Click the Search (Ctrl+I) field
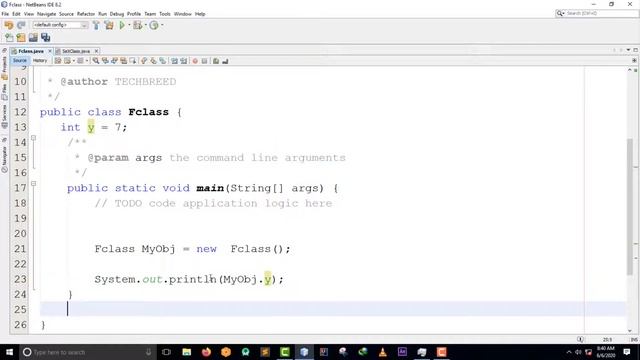The width and height of the screenshot is (640, 360). coord(597,13)
